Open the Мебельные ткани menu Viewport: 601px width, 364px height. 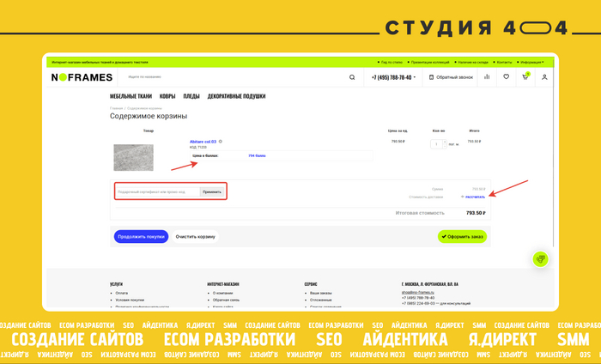131,96
